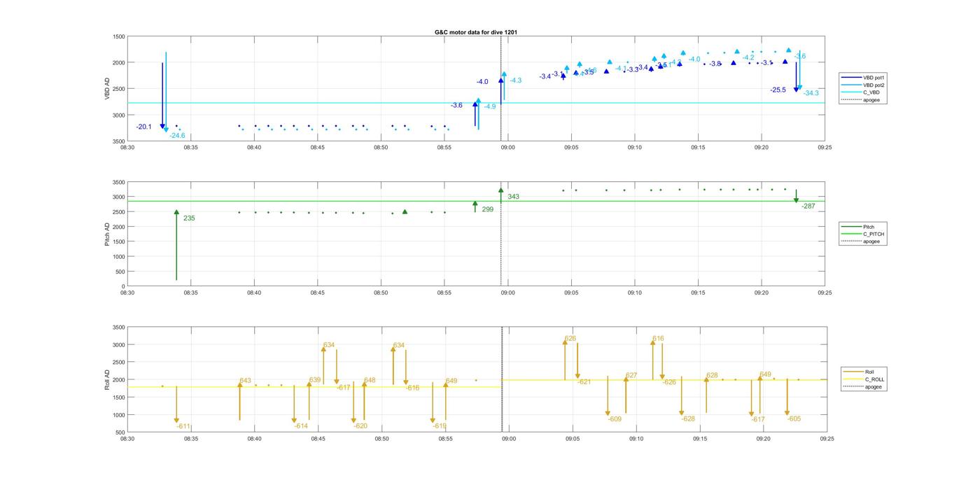Click '09:00' tick under the Pitch plot
Screen dimensions: 980x485
(507, 293)
